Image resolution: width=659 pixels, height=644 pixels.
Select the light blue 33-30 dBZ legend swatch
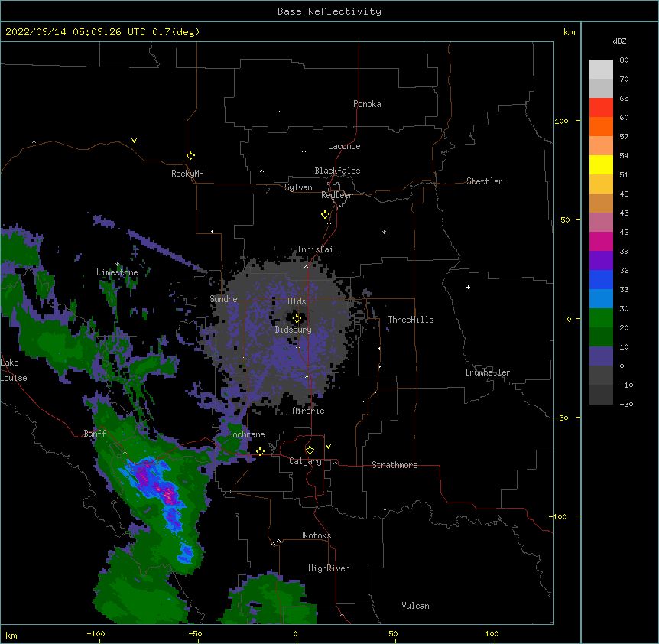click(x=601, y=299)
